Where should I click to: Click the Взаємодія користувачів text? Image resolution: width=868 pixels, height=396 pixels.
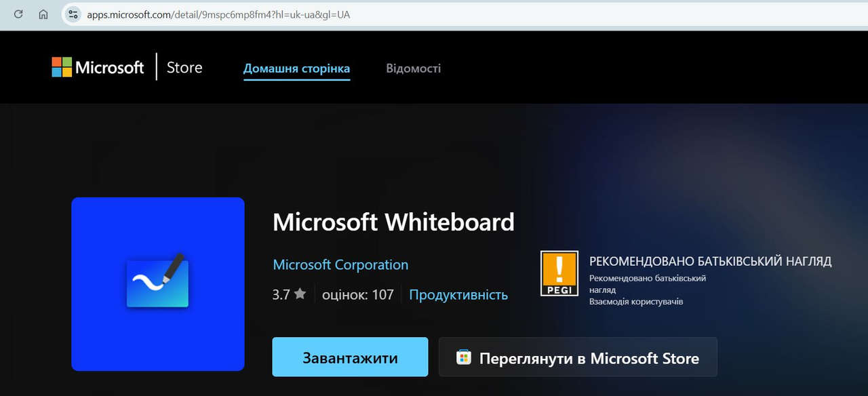tap(636, 302)
